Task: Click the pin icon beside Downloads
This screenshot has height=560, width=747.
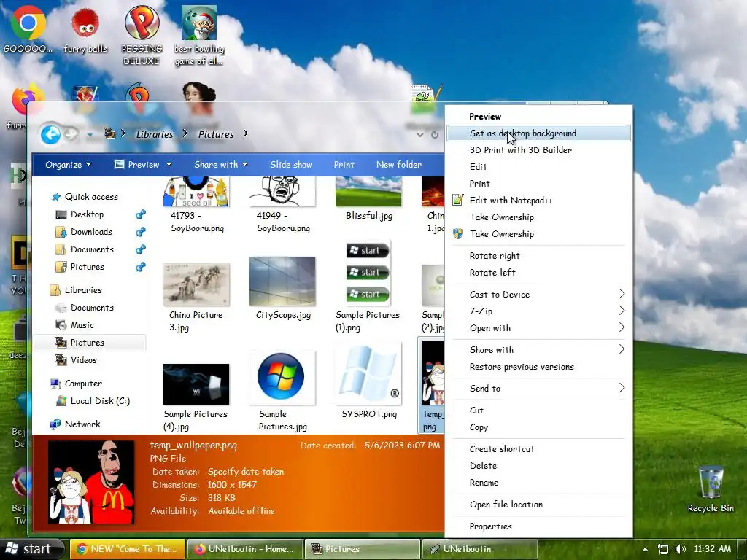Action: pos(141,232)
